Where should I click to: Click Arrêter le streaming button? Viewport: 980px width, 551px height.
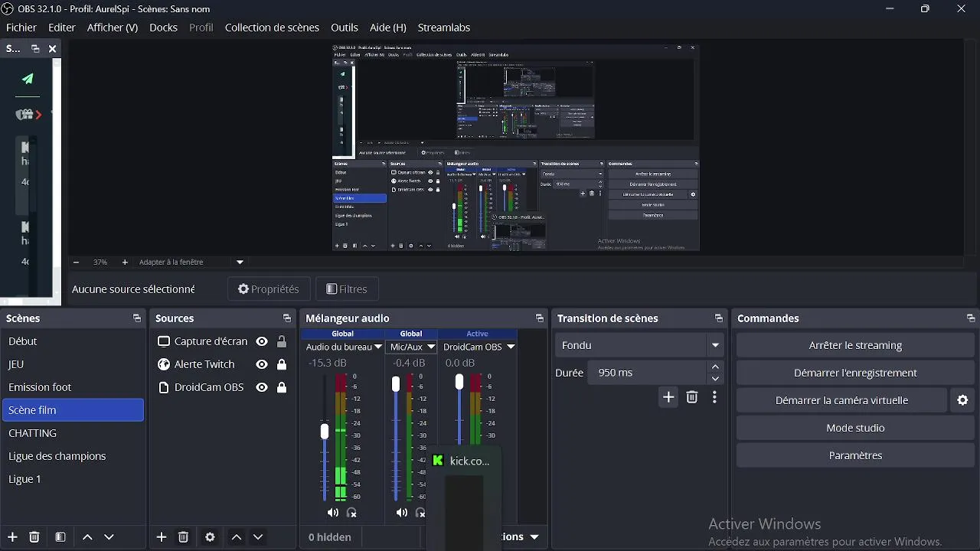[x=856, y=345]
